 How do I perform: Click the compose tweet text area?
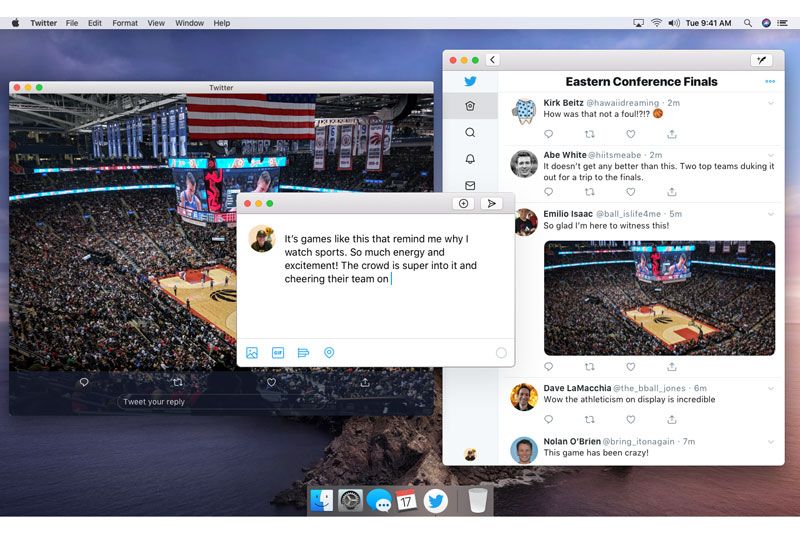(x=381, y=259)
